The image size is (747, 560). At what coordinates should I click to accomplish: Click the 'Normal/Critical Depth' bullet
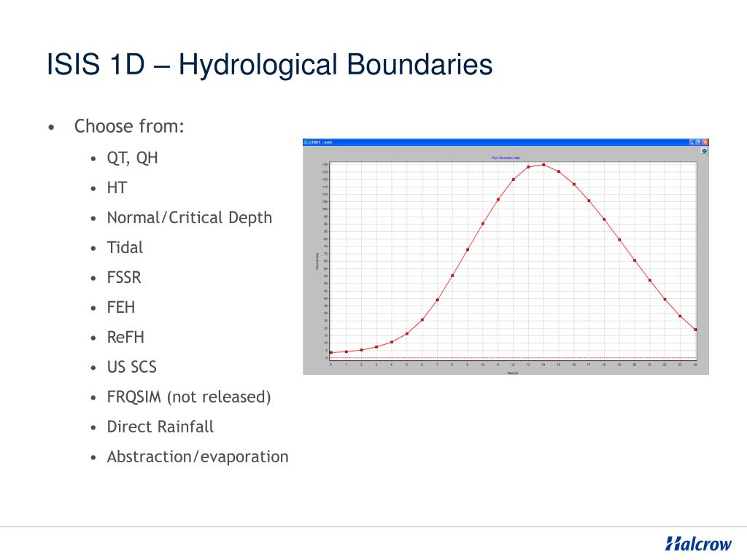(190, 217)
